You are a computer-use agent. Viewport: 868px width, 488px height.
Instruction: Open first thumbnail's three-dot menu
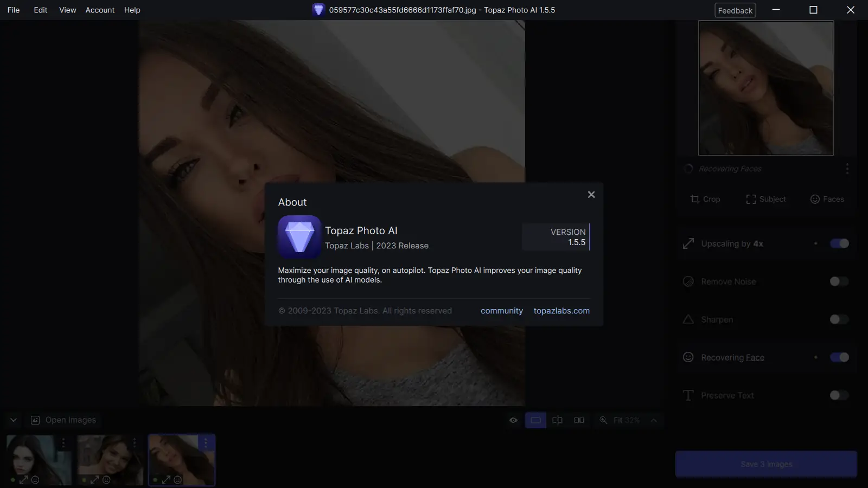click(x=63, y=443)
